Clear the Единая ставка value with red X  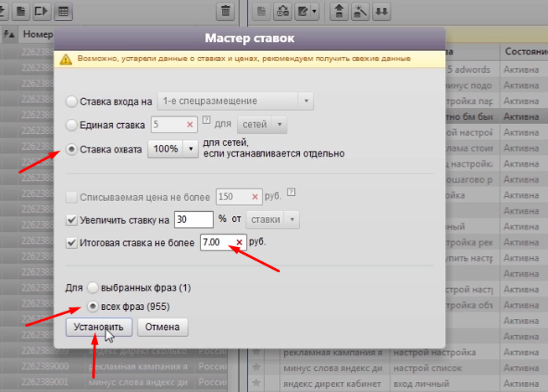189,125
